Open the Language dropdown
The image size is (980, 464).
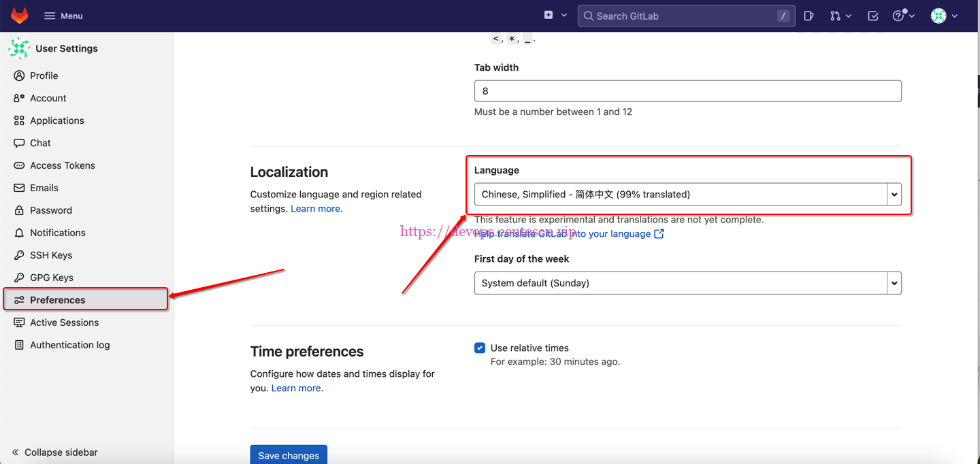click(687, 195)
